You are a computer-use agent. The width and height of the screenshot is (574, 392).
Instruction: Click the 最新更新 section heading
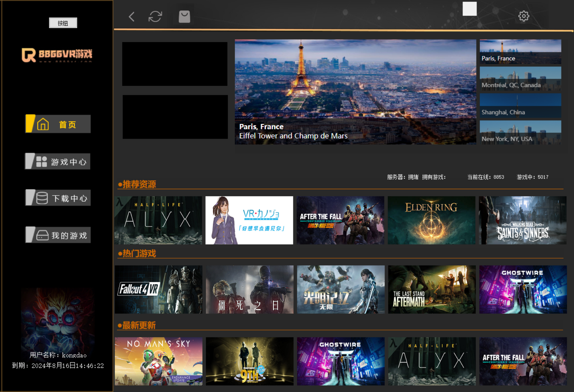(x=137, y=325)
